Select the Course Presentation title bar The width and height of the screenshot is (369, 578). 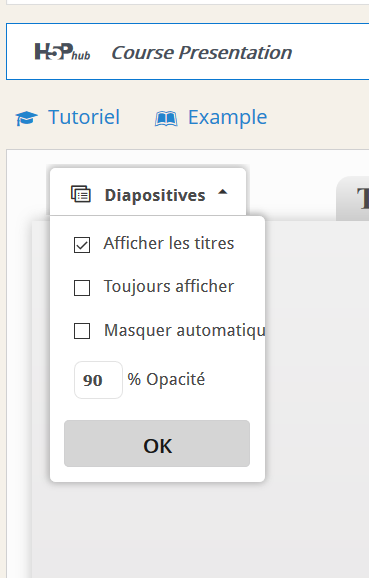click(188, 52)
